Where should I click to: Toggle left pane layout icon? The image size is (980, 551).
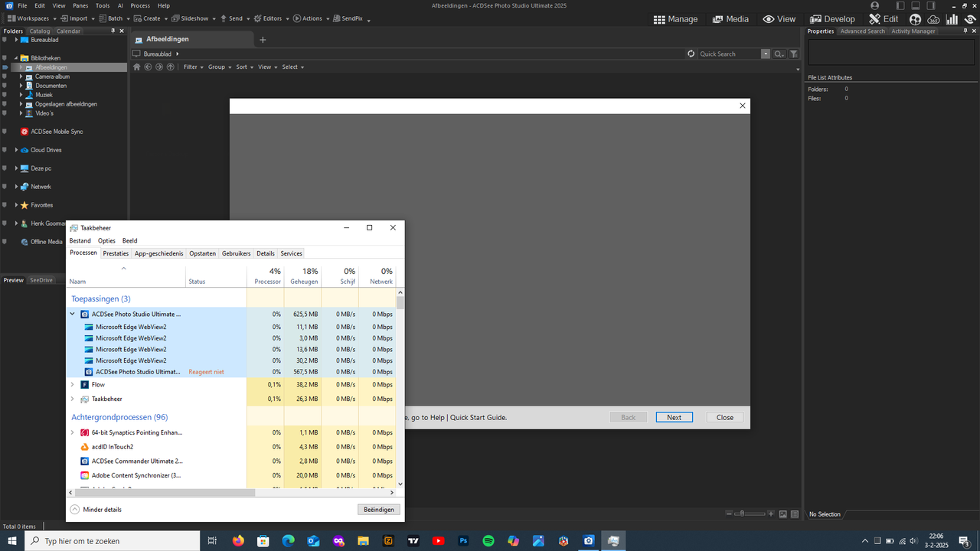[x=901, y=5]
